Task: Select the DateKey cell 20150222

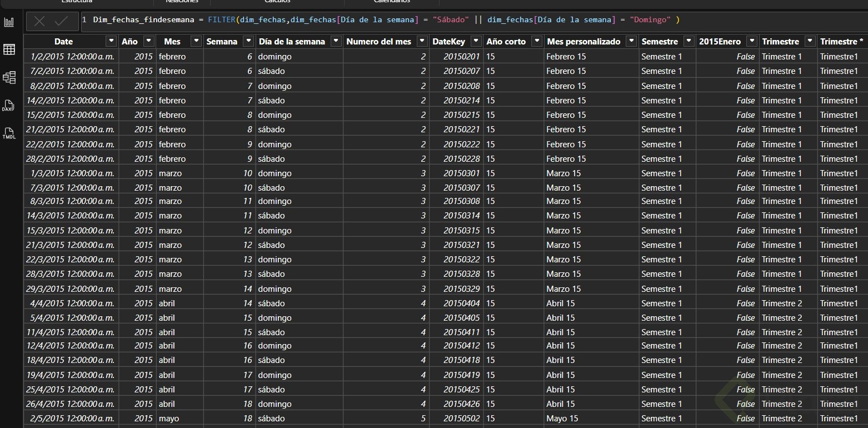Action: [x=456, y=144]
